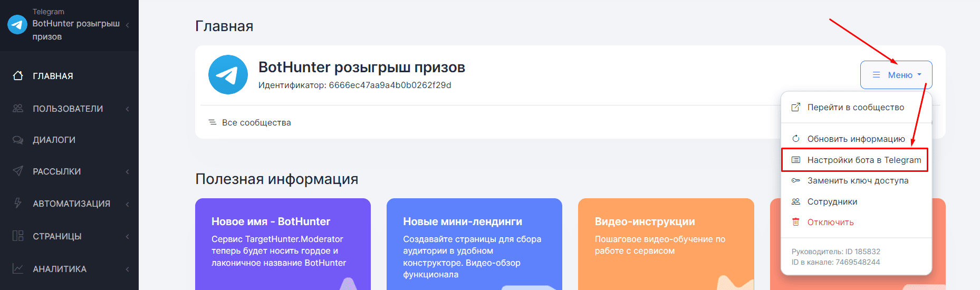This screenshot has height=290, width=980.
Task: Click the refresh icon for Обновить информацию
Action: [796, 138]
